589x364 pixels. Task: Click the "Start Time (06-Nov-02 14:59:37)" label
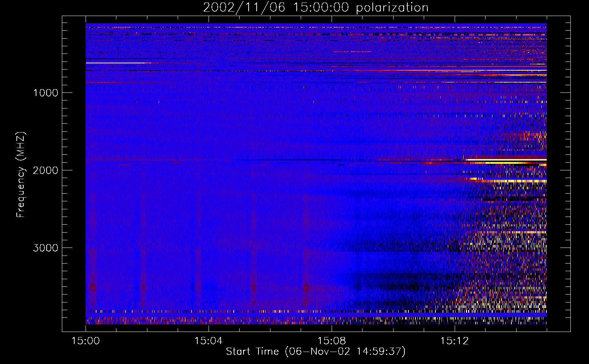click(316, 352)
